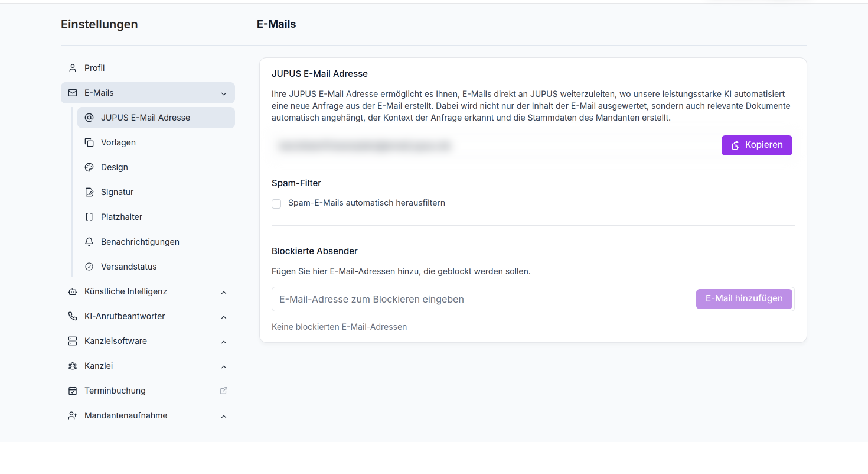868x474 pixels.
Task: Expand Mandantenaufnahme chevron
Action: (224, 416)
